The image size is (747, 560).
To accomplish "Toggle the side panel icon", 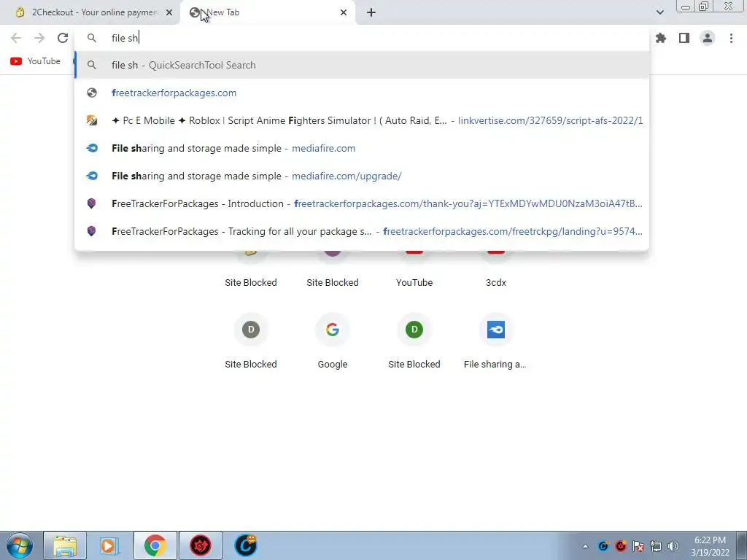I will pos(684,38).
